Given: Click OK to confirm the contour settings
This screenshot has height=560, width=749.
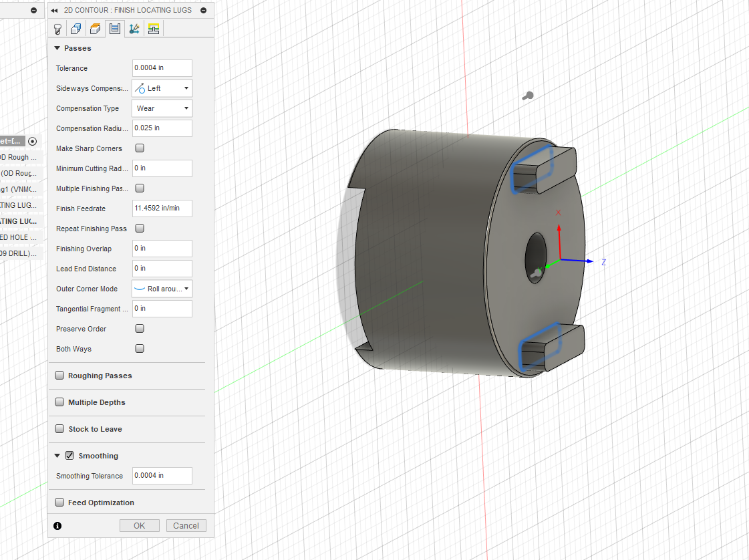Looking at the screenshot, I should 139,525.
